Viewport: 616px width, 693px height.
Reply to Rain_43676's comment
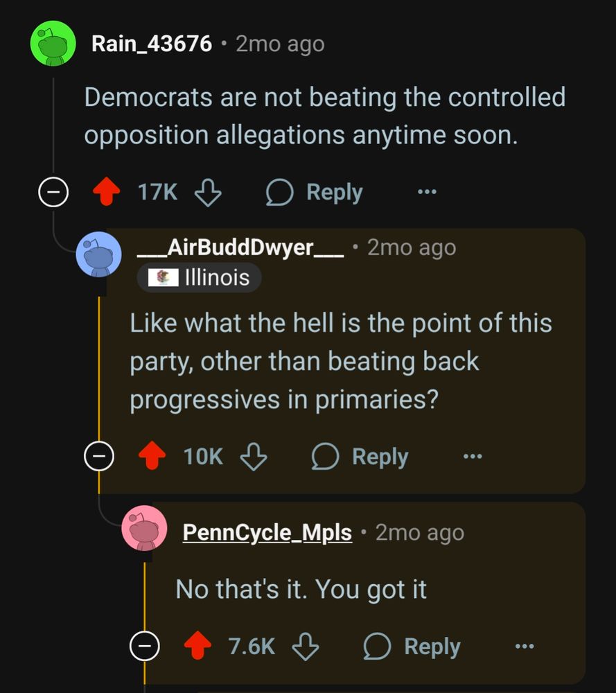click(315, 192)
